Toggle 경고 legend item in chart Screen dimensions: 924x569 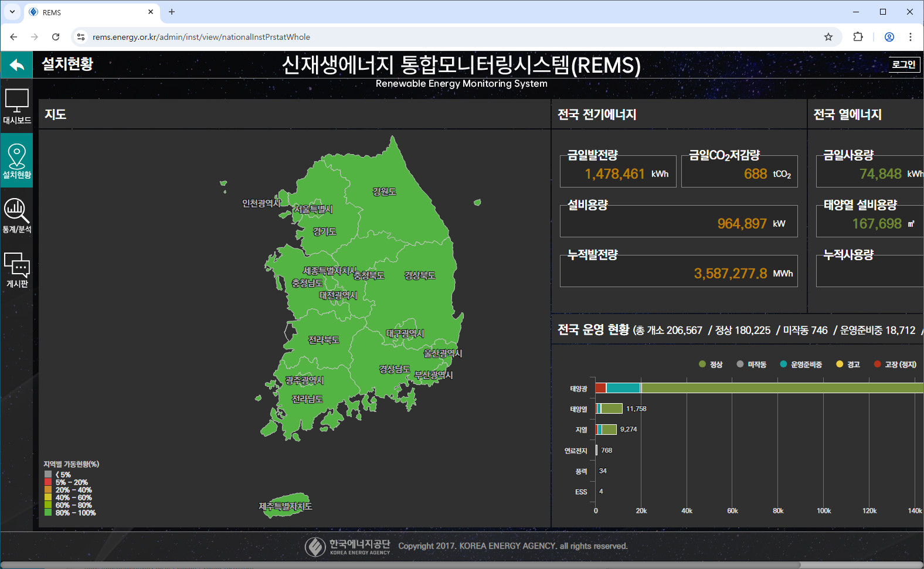848,364
